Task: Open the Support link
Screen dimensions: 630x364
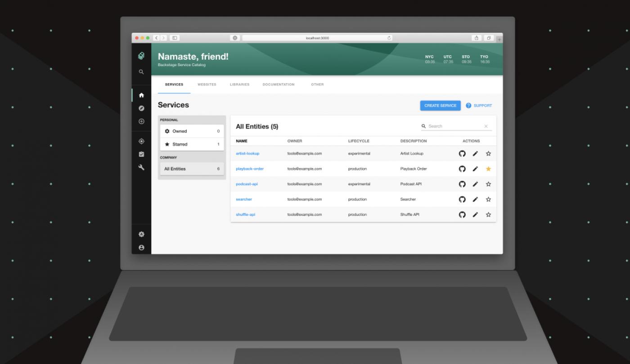Action: pyautogui.click(x=479, y=106)
